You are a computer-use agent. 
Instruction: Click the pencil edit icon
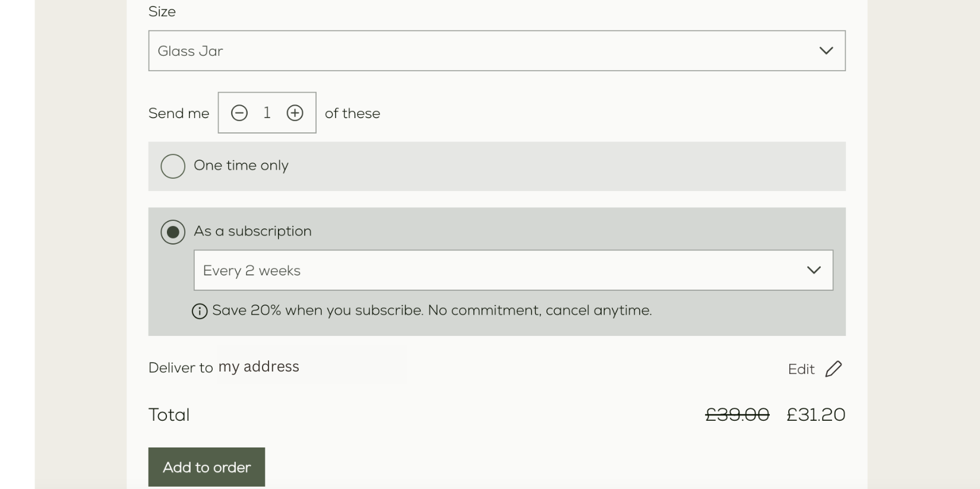pyautogui.click(x=834, y=369)
